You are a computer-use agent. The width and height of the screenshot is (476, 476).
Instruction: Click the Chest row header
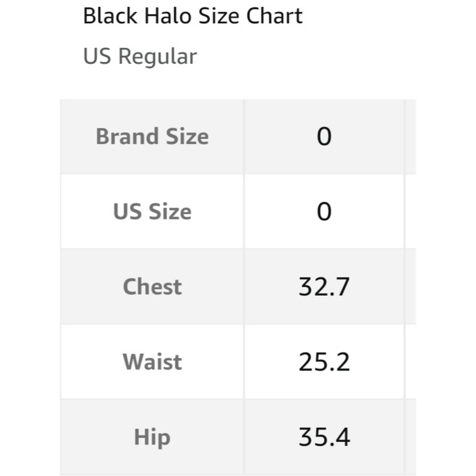pyautogui.click(x=152, y=286)
